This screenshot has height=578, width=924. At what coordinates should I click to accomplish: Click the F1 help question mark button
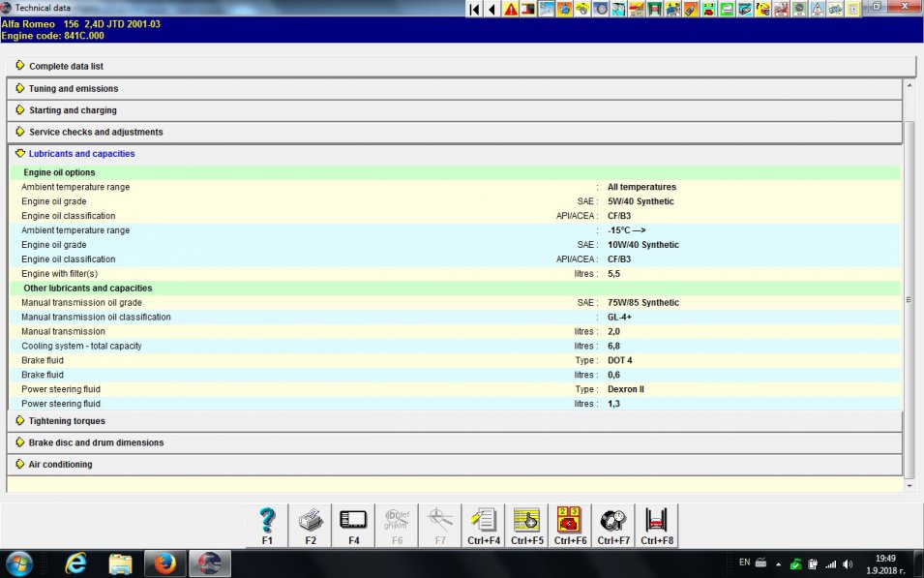(x=267, y=525)
